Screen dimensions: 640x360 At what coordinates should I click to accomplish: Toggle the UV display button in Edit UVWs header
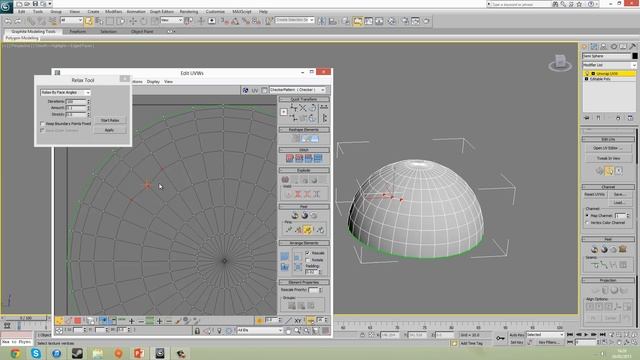[255, 90]
